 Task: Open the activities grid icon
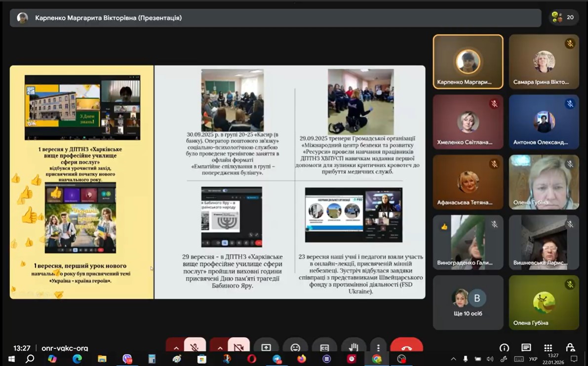548,348
